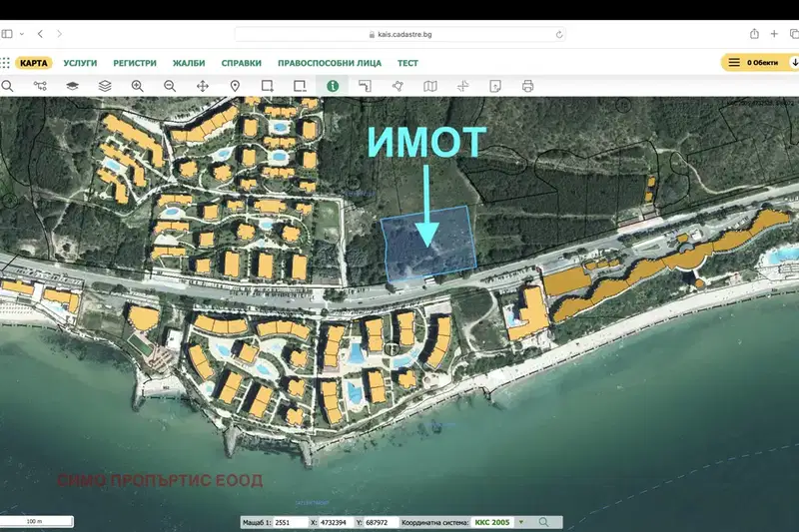
Task: Open the СПРАВКИ menu
Action: [241, 63]
